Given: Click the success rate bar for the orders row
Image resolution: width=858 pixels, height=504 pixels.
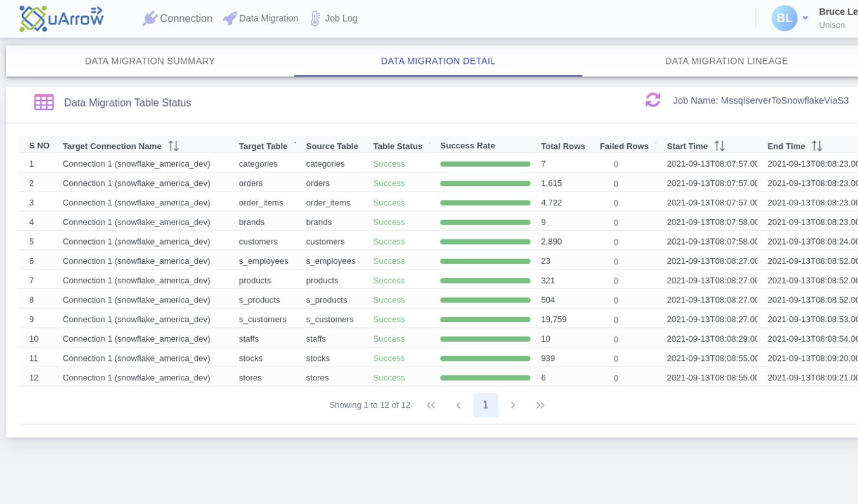Looking at the screenshot, I should tap(485, 183).
